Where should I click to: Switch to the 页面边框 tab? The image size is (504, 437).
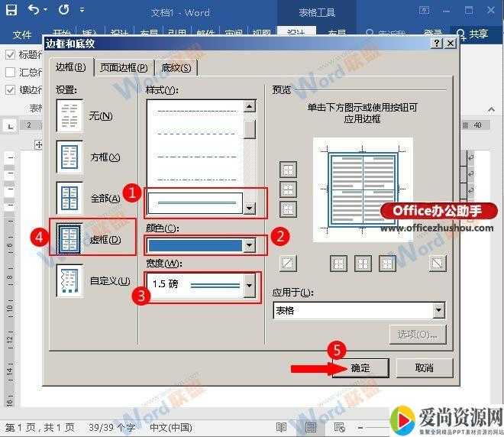[124, 67]
